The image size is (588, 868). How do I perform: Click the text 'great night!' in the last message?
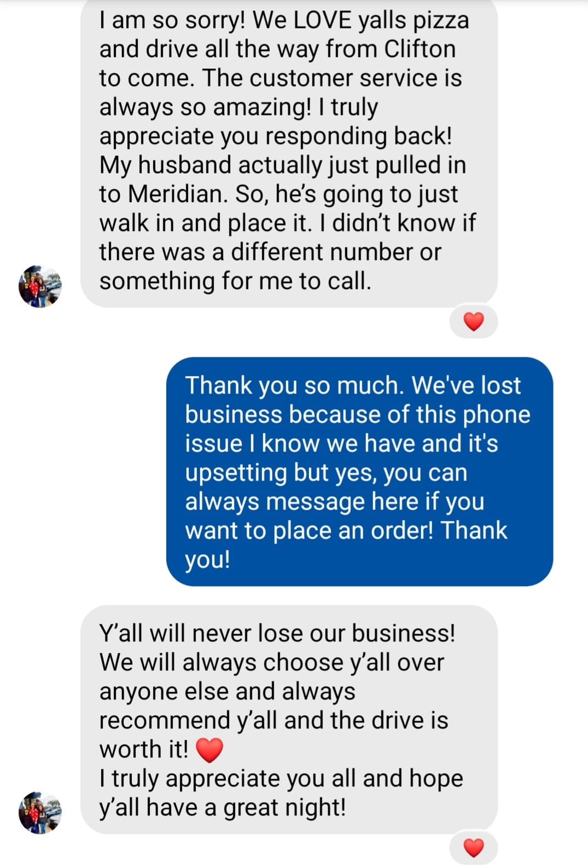pyautogui.click(x=284, y=808)
